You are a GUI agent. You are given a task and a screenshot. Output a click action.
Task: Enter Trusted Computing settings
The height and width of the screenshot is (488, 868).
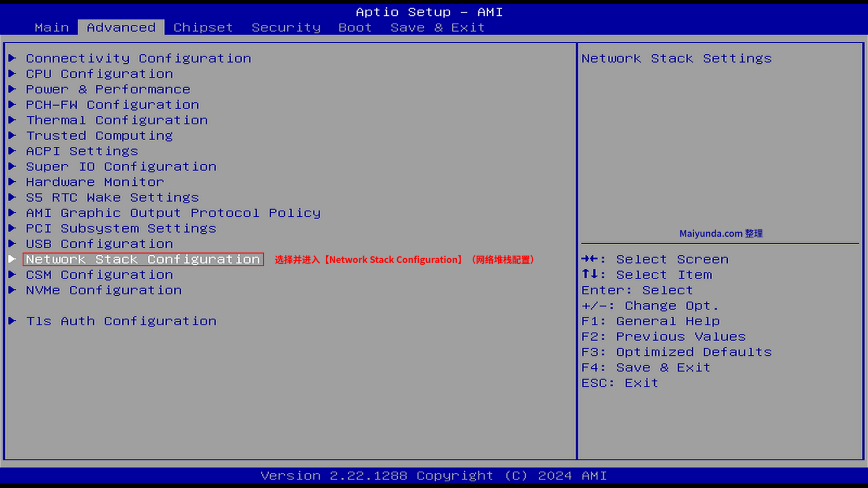99,136
